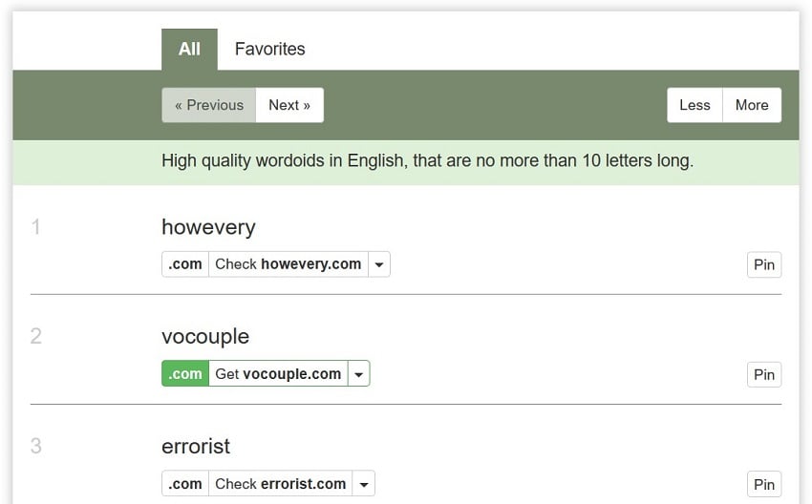Open the dropdown arrow beside vocouple.com
The height and width of the screenshot is (504, 812).
point(359,373)
